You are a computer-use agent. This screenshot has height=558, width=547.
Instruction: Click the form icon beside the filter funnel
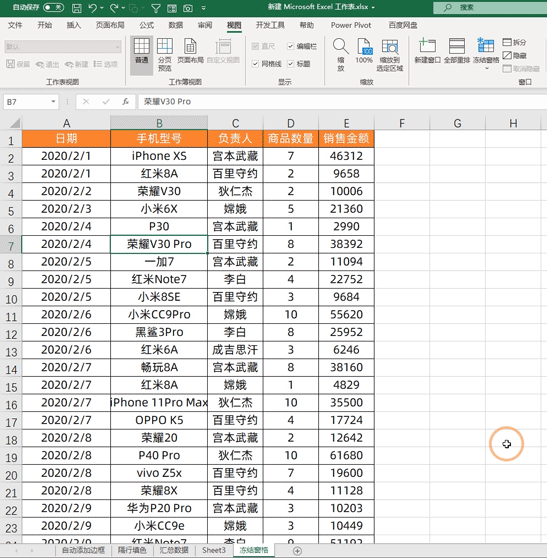pyautogui.click(x=172, y=8)
